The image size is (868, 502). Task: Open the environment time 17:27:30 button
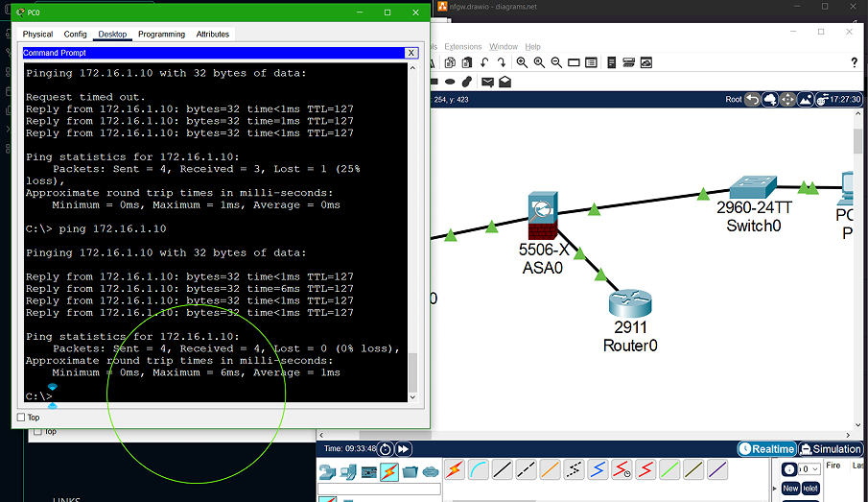click(x=839, y=100)
